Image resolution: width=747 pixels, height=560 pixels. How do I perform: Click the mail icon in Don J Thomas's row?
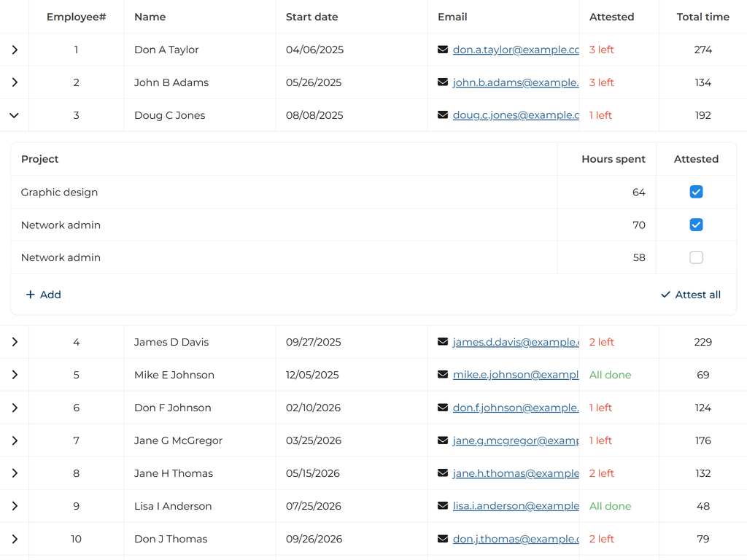[443, 539]
